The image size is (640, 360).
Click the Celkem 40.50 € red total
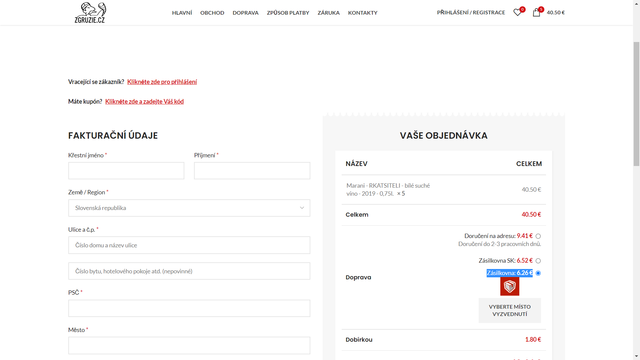pyautogui.click(x=531, y=214)
